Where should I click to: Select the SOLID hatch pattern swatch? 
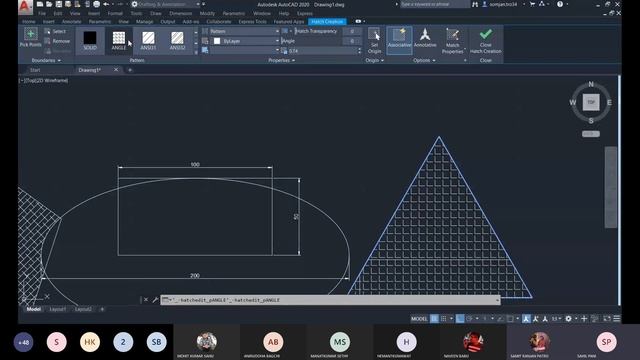(x=90, y=40)
